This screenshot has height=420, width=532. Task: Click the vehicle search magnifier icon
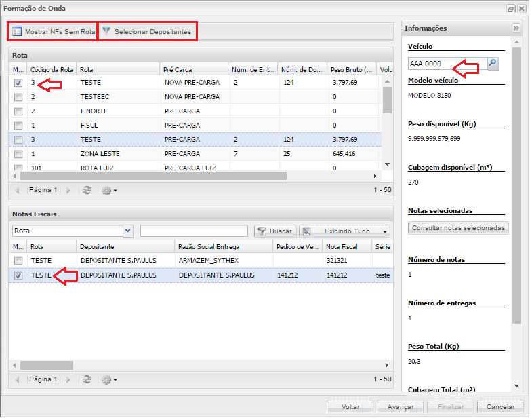coord(493,64)
